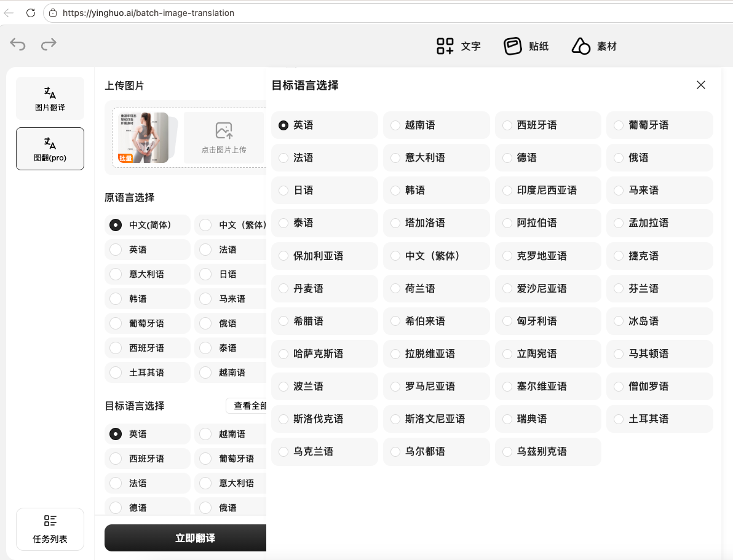This screenshot has height=560, width=733.
Task: Select the 图片翻译 sidebar item
Action: pos(50,98)
